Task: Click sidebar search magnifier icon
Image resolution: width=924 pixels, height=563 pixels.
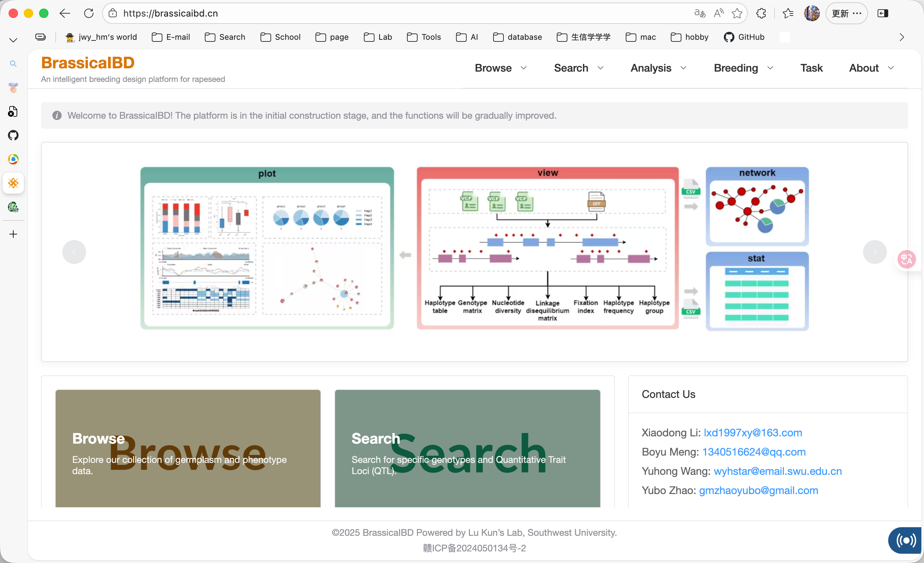Action: point(13,64)
